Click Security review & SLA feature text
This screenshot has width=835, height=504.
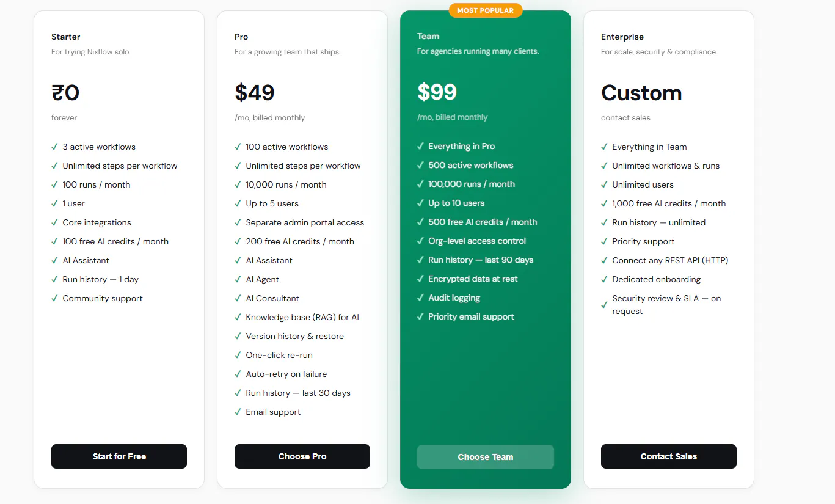tap(666, 304)
